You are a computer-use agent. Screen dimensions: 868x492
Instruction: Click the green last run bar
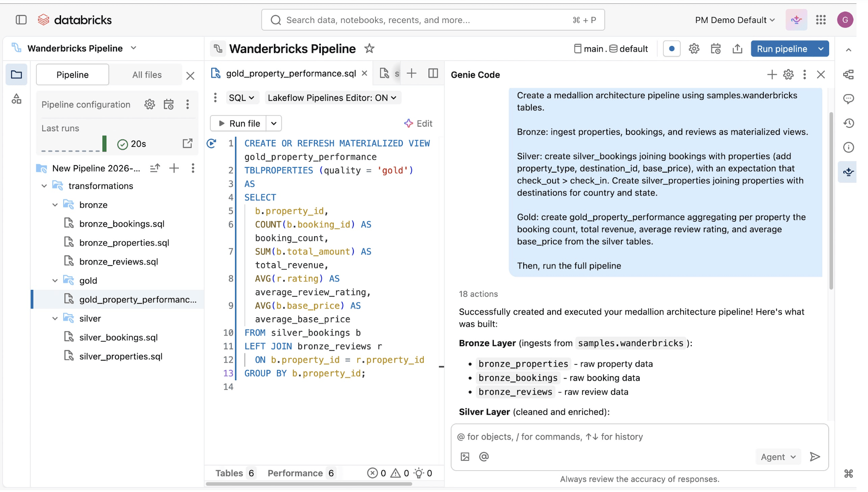click(x=105, y=144)
